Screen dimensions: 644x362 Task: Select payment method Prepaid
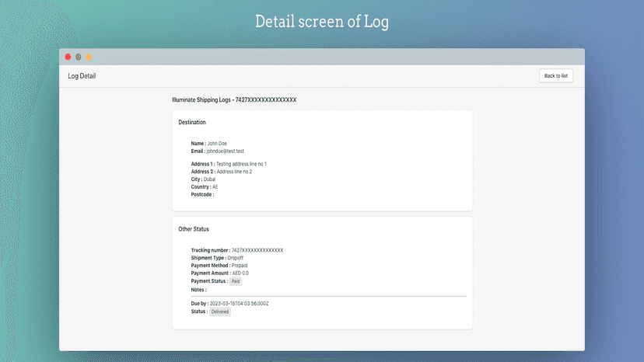click(x=240, y=266)
